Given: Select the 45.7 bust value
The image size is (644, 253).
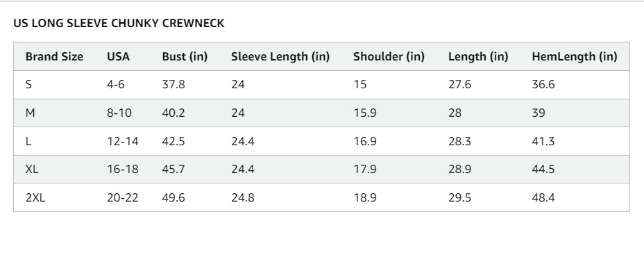Looking at the screenshot, I should click(173, 169).
